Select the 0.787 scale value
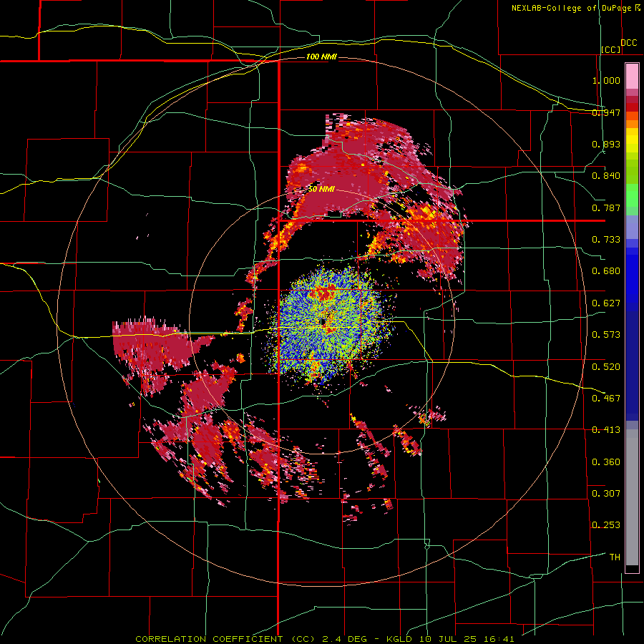Image resolution: width=644 pixels, height=644 pixels. pyautogui.click(x=606, y=208)
